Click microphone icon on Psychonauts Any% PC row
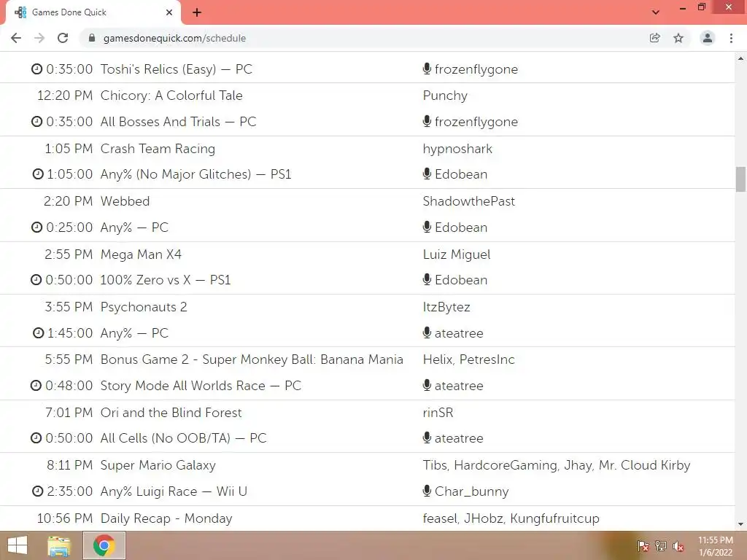Image resolution: width=747 pixels, height=560 pixels. (x=427, y=332)
